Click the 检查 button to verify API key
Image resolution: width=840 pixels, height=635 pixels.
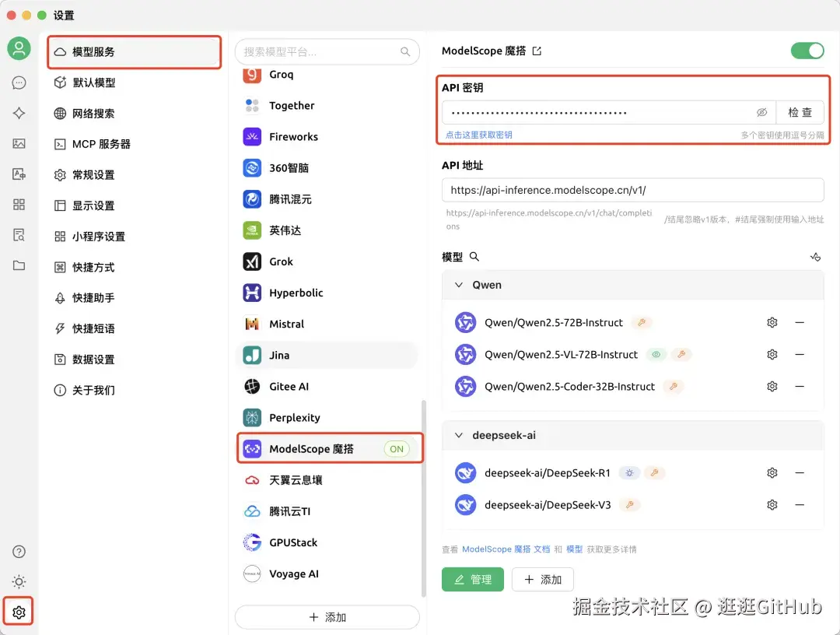pos(800,112)
